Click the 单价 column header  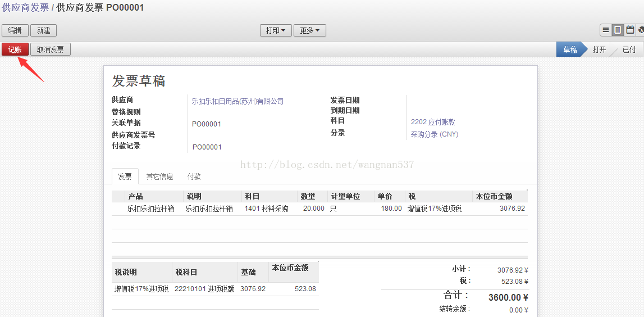[389, 197]
